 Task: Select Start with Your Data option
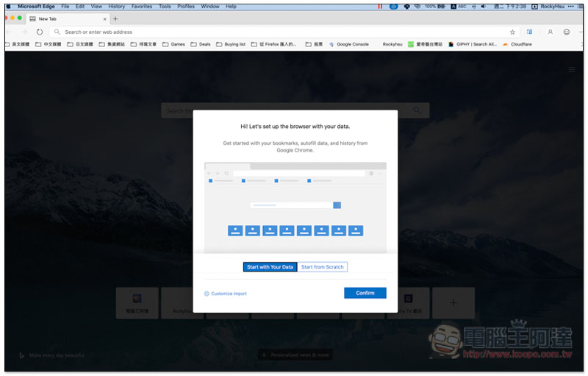tap(270, 267)
